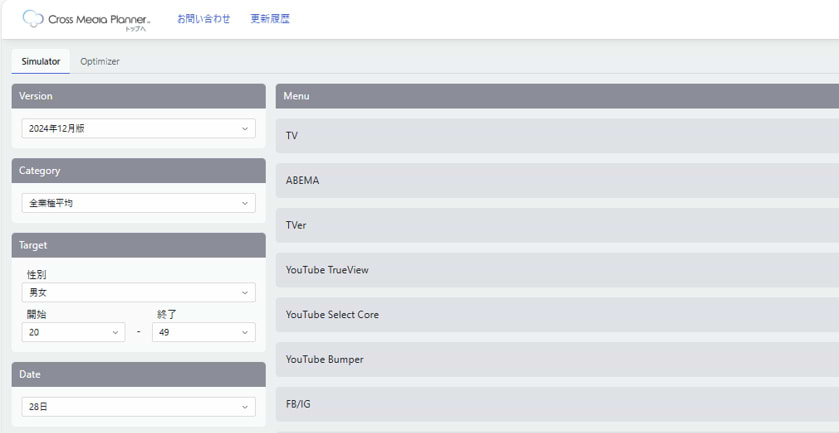
Task: Click the Target panel header
Action: 138,245
